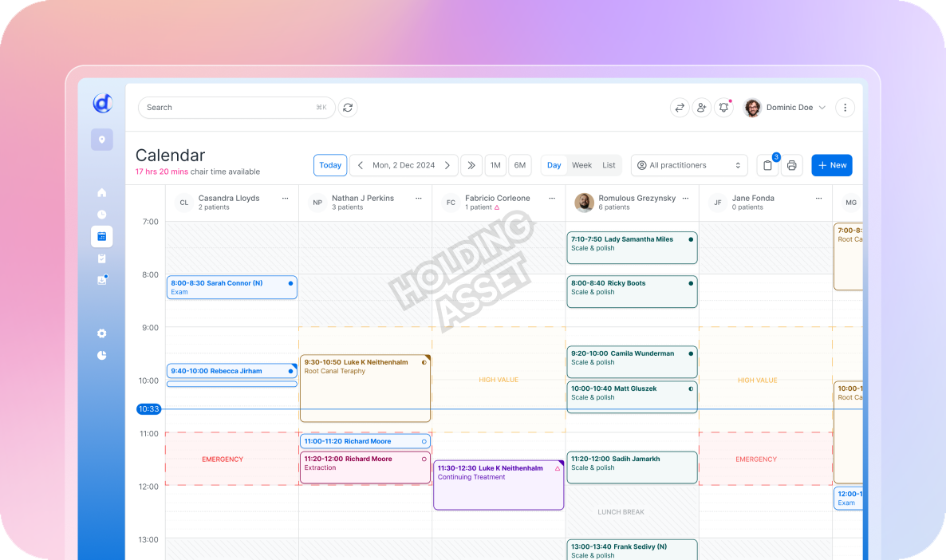Open the location pin in sidebar
Viewport: 946px width, 560px height.
coord(102,140)
